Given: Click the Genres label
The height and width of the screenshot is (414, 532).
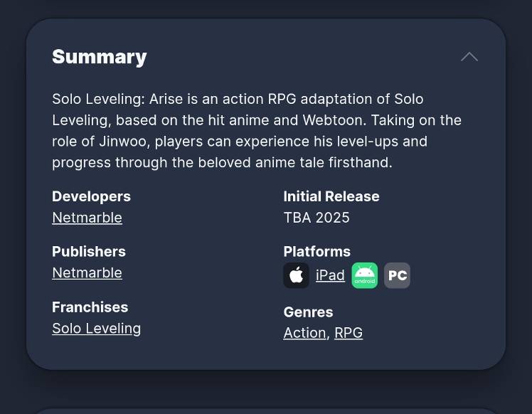Looking at the screenshot, I should (x=308, y=312).
